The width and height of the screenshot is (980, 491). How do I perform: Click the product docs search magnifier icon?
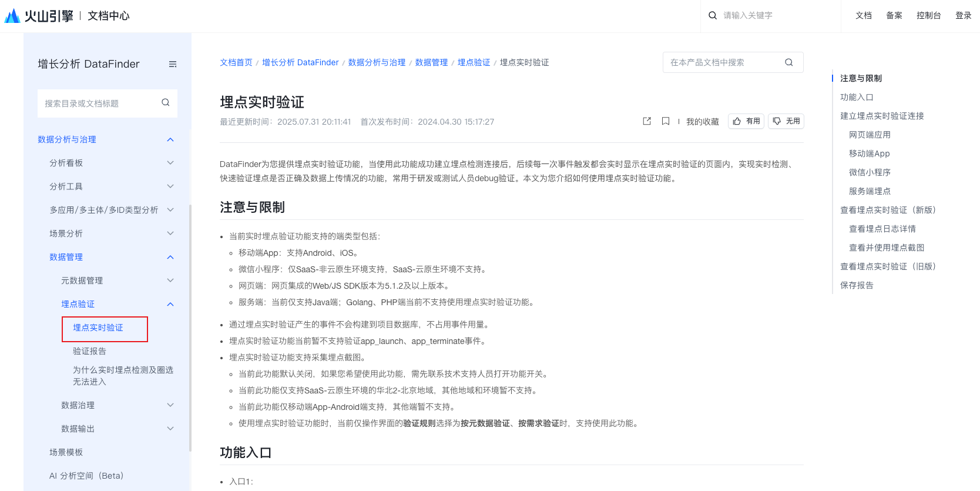pyautogui.click(x=789, y=62)
